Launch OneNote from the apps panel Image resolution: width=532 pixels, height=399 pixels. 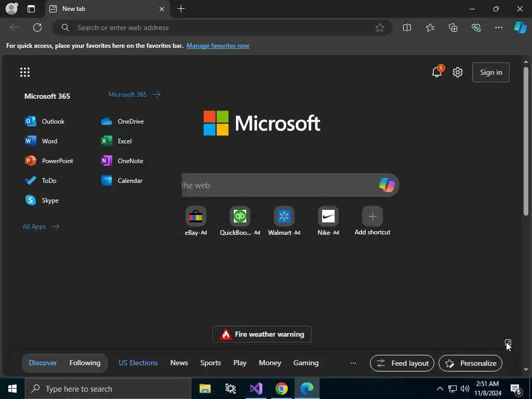(122, 161)
